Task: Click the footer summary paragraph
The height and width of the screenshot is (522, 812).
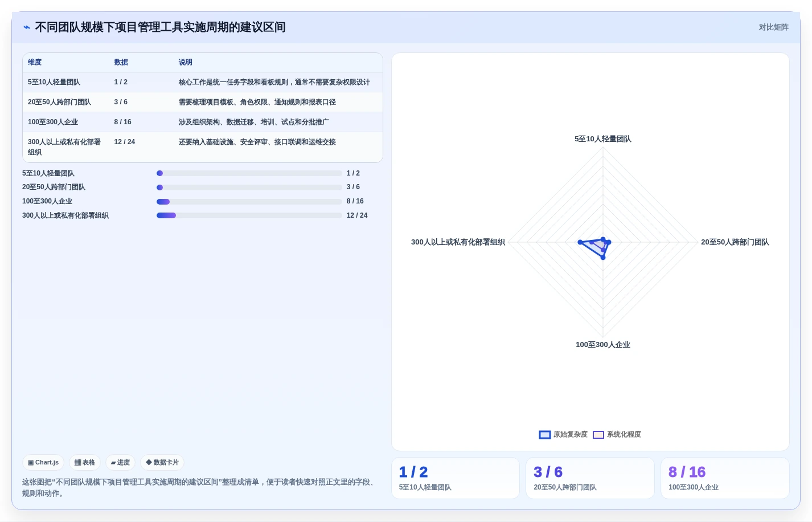Action: coord(199,488)
